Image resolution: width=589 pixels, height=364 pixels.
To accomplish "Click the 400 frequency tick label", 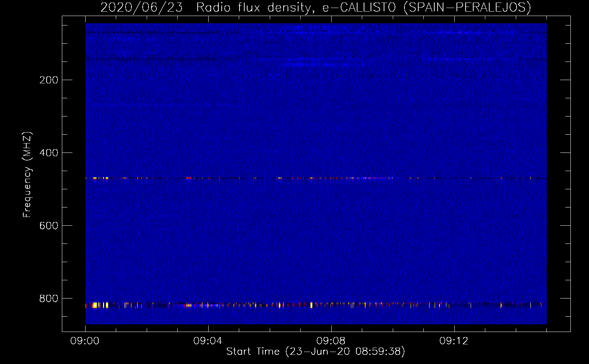I will coord(49,153).
